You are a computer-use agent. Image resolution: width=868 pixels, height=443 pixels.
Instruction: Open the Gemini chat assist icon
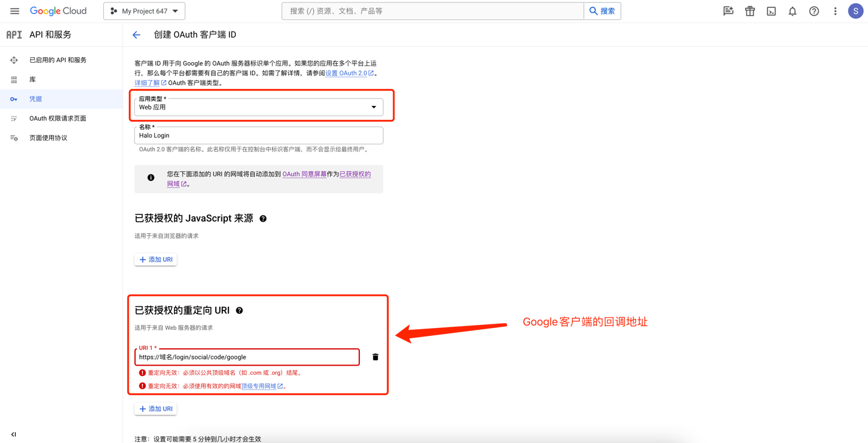pyautogui.click(x=728, y=11)
